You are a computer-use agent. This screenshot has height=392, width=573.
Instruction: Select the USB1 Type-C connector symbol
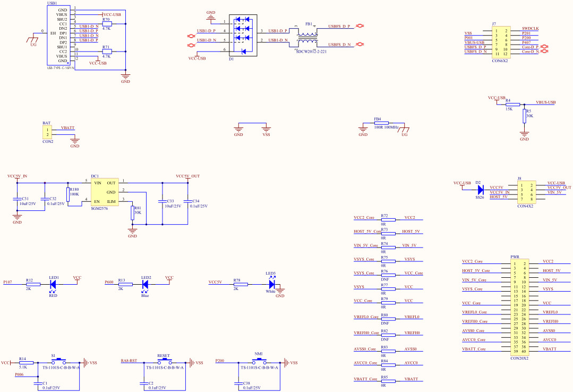57,36
